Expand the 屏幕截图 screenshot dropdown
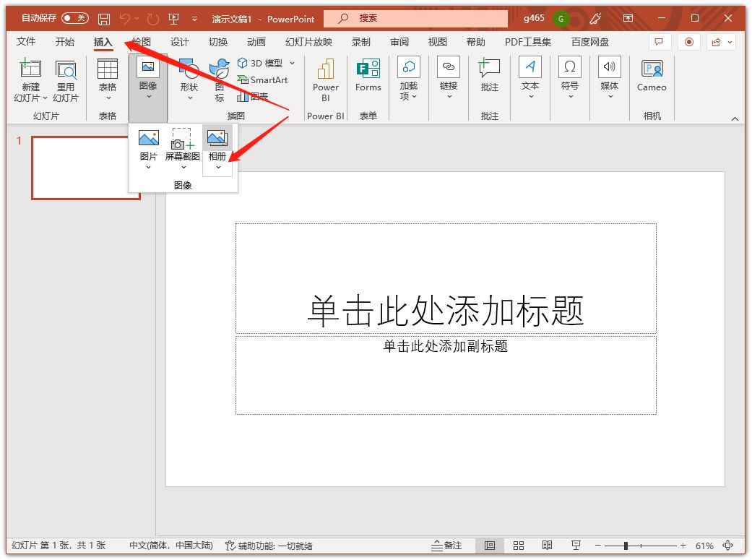The width and height of the screenshot is (752, 560). pyautogui.click(x=183, y=167)
